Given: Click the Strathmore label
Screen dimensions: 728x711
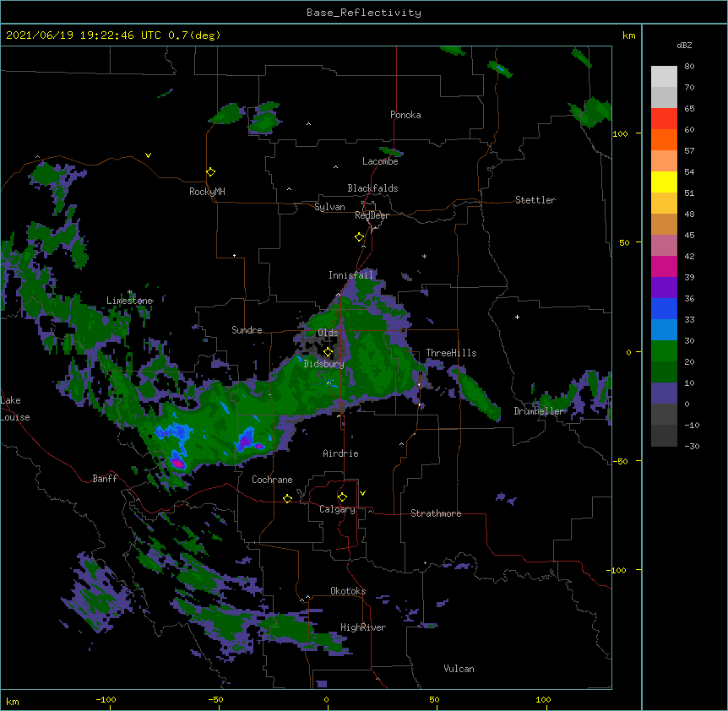Looking at the screenshot, I should (x=436, y=513).
